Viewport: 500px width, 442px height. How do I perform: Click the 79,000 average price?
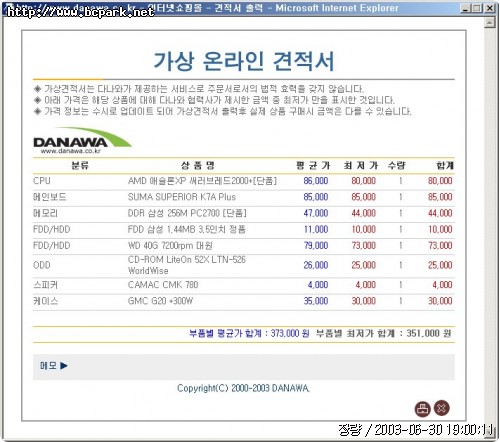pyautogui.click(x=316, y=246)
